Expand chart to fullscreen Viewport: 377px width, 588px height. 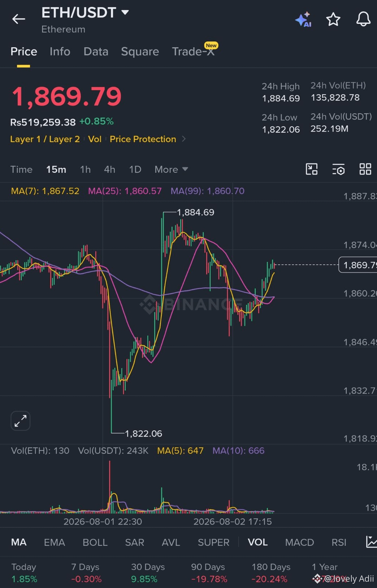point(21,421)
